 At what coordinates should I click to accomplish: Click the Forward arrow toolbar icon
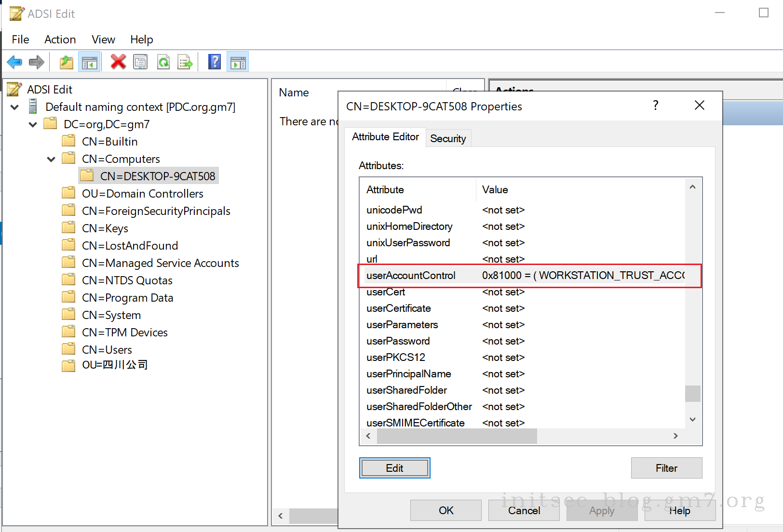pyautogui.click(x=37, y=62)
